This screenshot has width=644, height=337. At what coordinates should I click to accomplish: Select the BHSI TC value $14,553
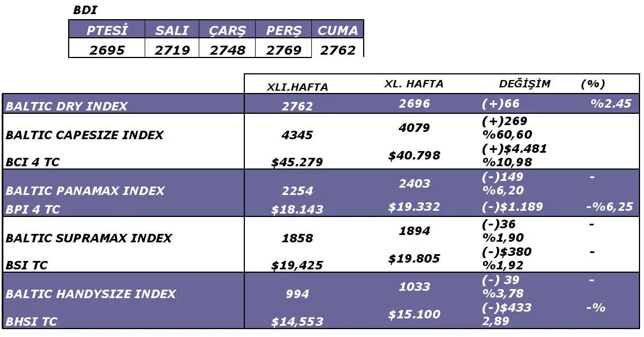tap(297, 321)
